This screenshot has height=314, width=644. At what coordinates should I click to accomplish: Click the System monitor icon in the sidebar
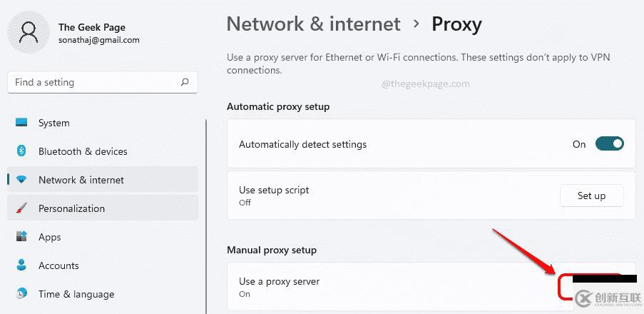[x=21, y=123]
